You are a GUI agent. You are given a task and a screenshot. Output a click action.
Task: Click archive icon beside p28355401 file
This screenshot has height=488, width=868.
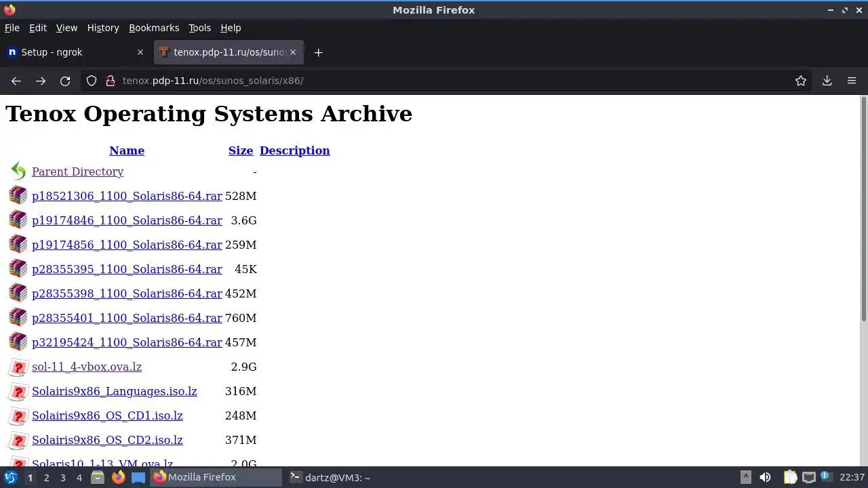(18, 318)
